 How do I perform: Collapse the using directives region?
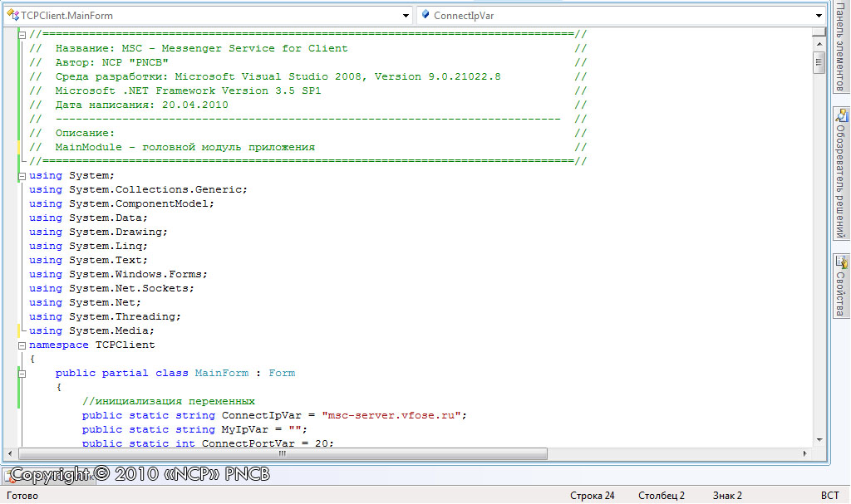coord(22,175)
